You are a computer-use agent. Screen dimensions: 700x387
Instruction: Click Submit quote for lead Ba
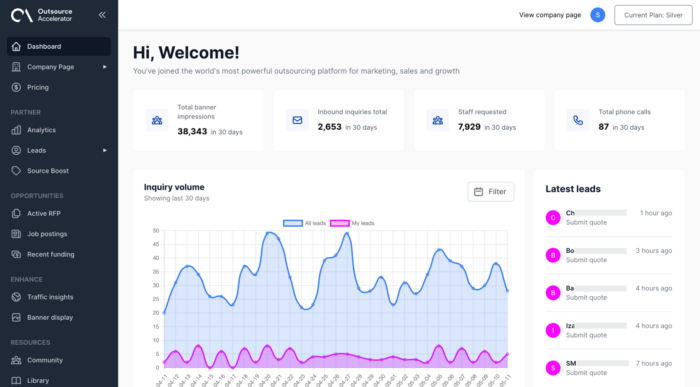tap(586, 297)
